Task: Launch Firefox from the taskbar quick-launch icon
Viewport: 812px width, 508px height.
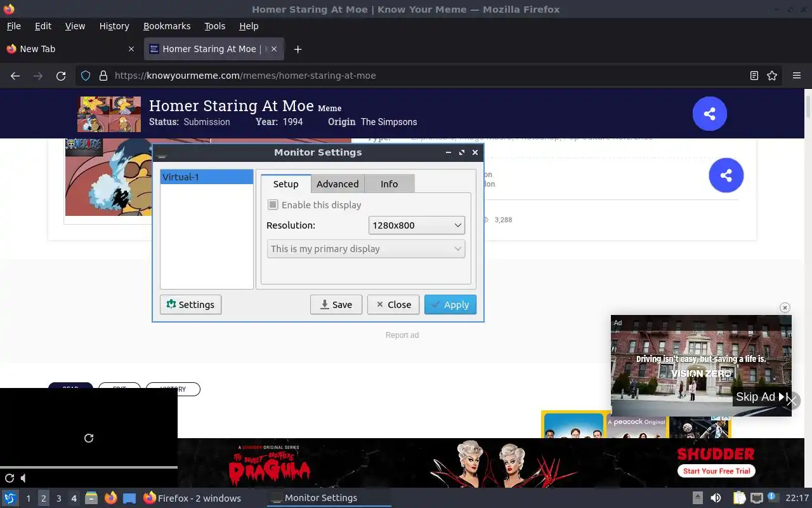Action: pos(111,498)
